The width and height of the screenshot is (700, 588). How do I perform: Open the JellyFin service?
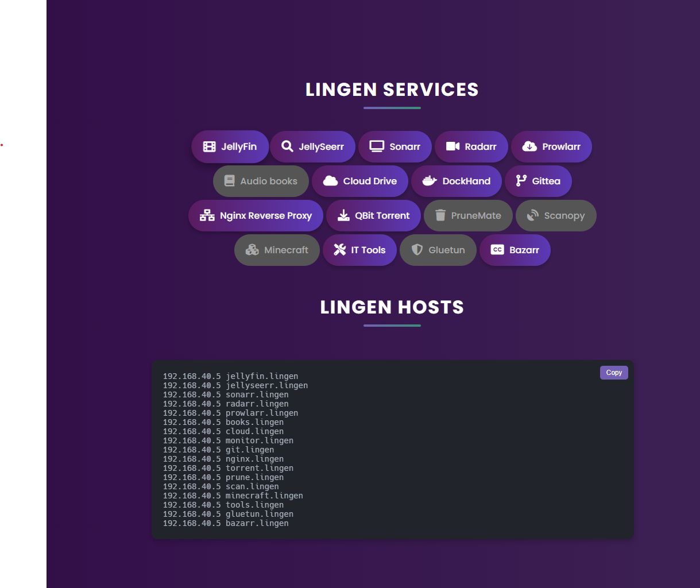(x=230, y=146)
